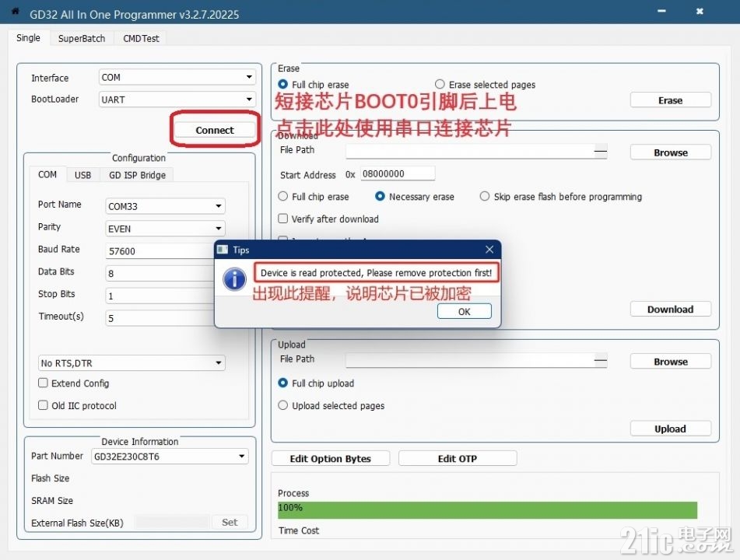
Task: Click the Connect button
Action: click(x=215, y=130)
